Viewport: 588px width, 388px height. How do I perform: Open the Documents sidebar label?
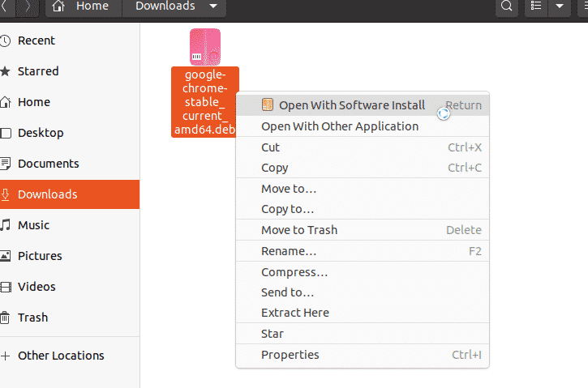coord(49,164)
